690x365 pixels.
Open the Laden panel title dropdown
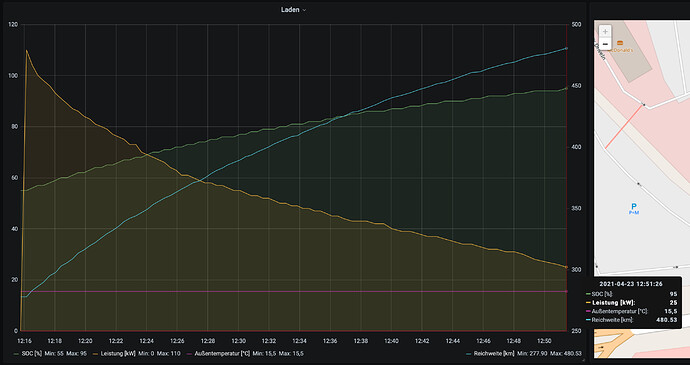(x=293, y=10)
